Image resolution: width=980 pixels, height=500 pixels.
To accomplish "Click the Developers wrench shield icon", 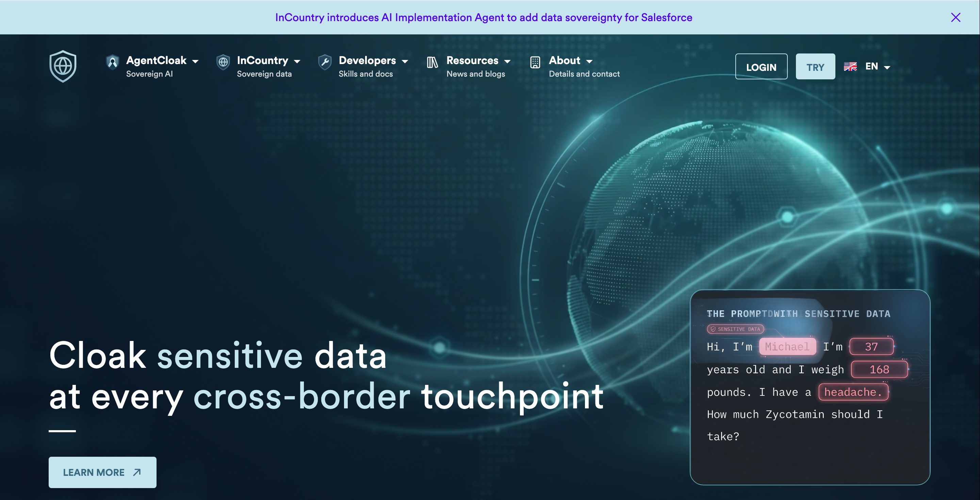I will 325,62.
